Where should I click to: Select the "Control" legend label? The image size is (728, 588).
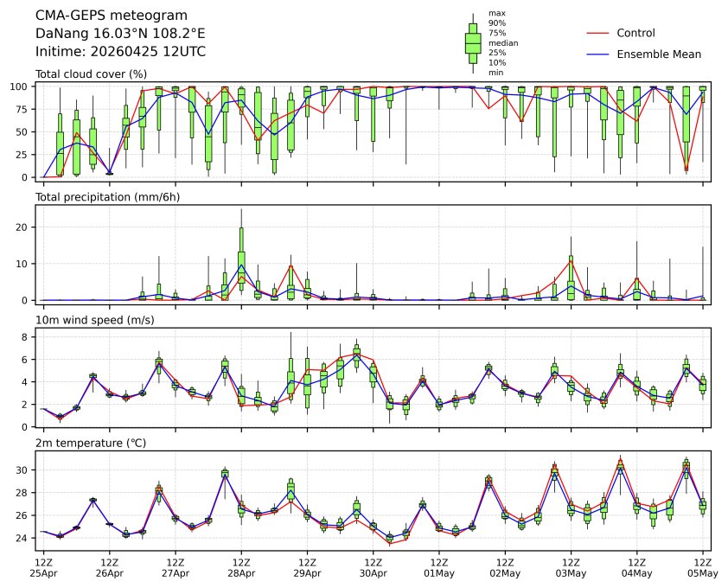tap(635, 34)
